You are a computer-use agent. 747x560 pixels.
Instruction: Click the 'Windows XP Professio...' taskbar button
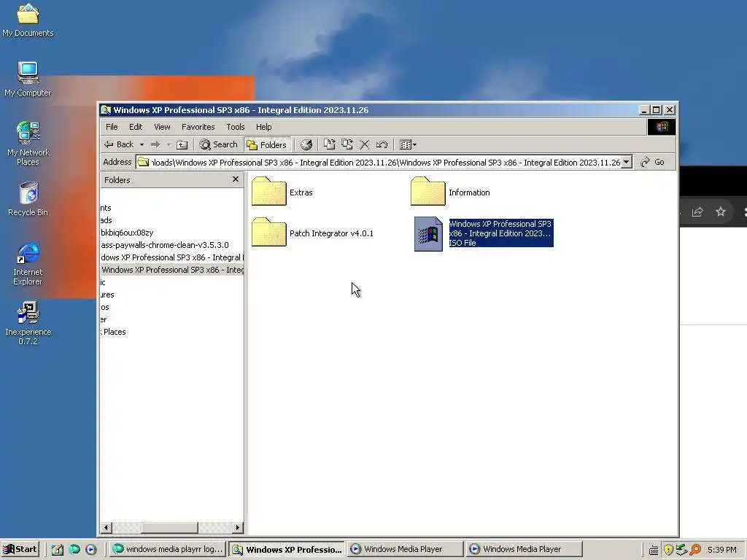pos(287,549)
